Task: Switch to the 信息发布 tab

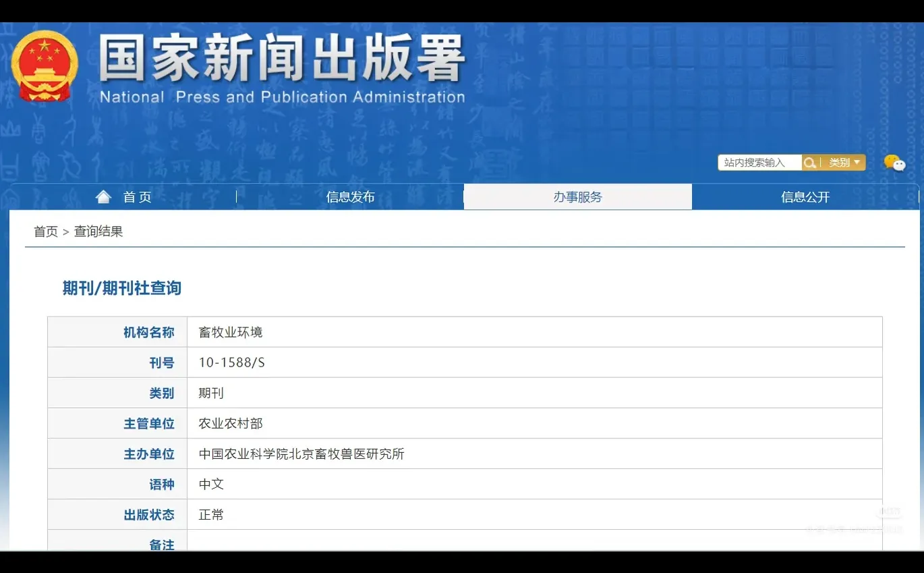Action: click(350, 196)
